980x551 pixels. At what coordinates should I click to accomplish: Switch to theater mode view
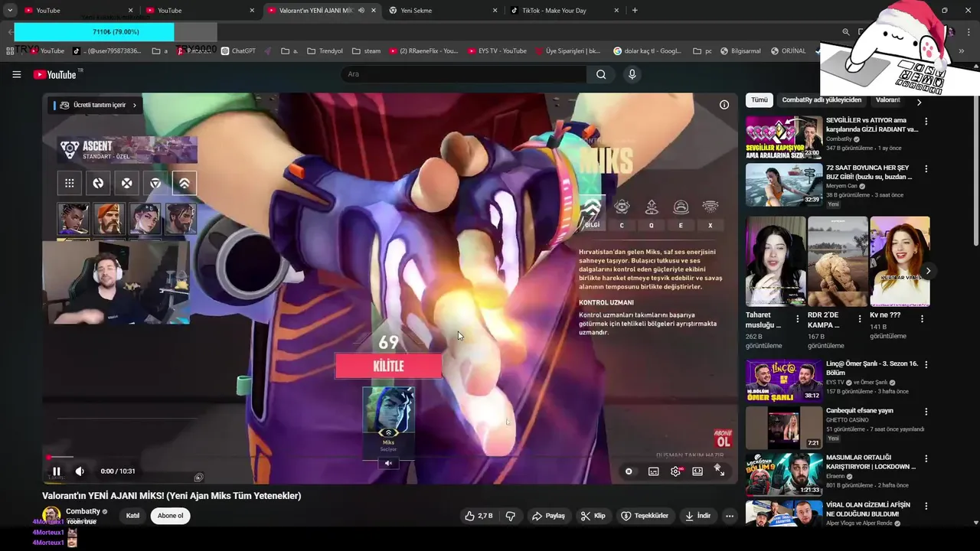point(697,471)
